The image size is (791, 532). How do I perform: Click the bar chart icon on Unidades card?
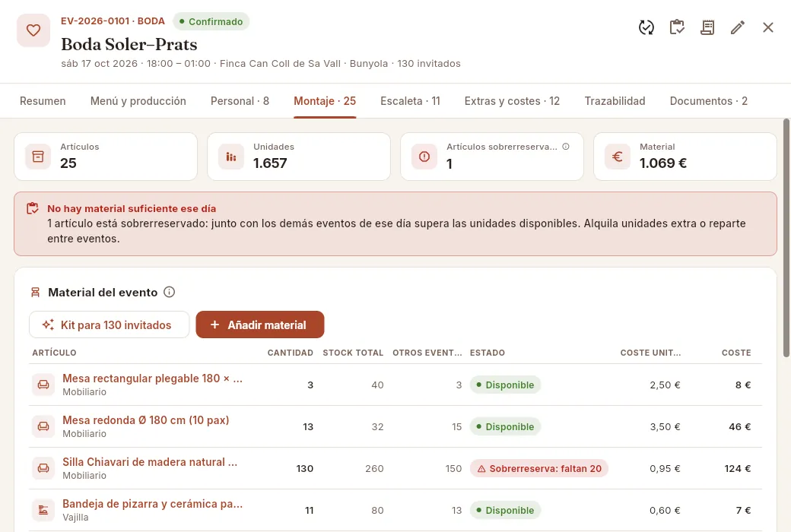pos(231,157)
